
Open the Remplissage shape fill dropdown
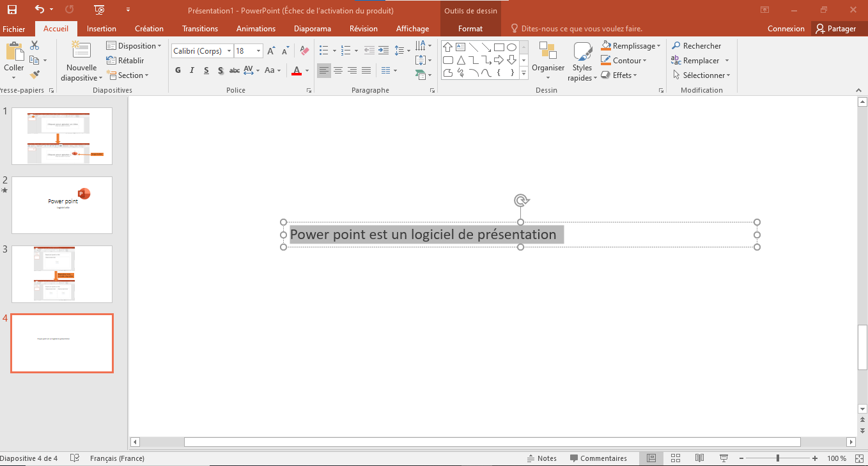point(630,46)
